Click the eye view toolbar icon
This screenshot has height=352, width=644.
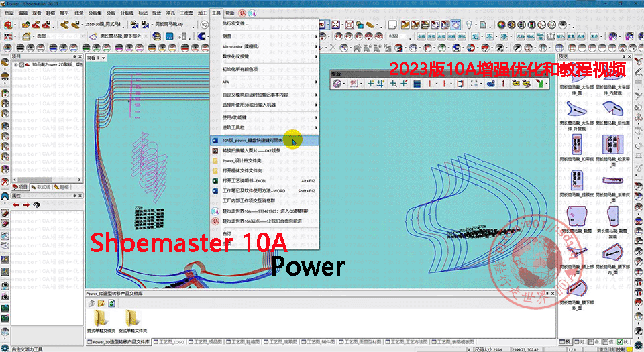point(563,25)
